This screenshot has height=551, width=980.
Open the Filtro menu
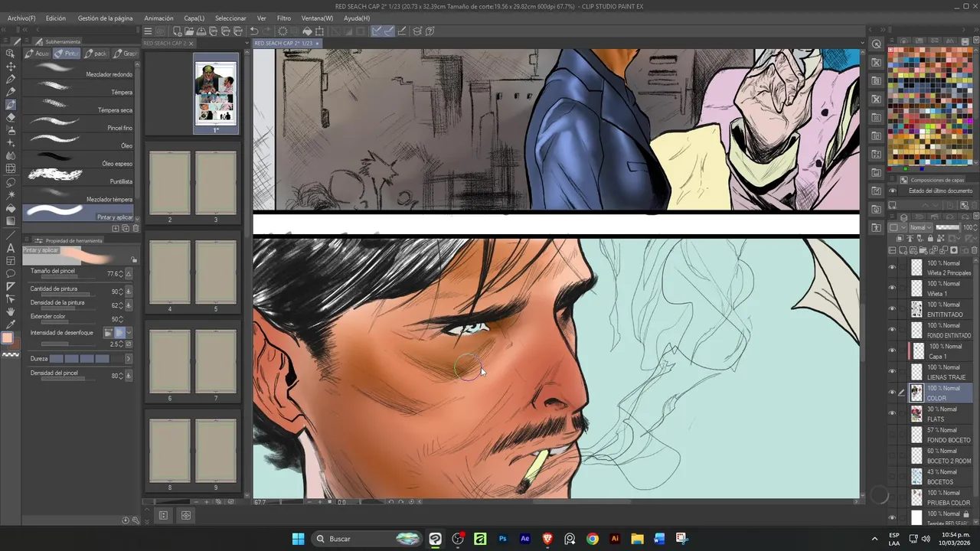tap(283, 18)
